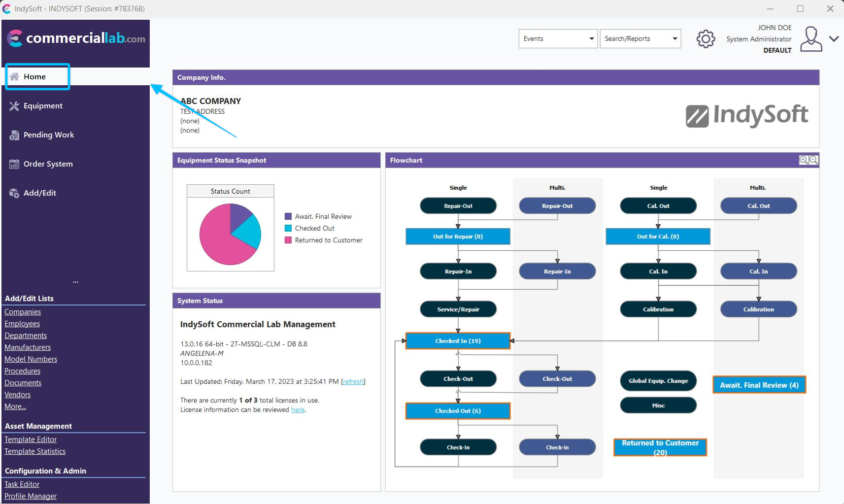Click the Add/Edit sidebar icon
The width and height of the screenshot is (844, 504).
pyautogui.click(x=14, y=193)
